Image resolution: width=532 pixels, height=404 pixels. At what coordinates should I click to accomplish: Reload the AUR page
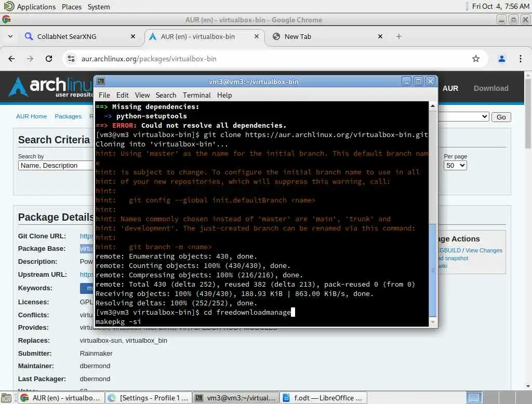click(x=49, y=59)
